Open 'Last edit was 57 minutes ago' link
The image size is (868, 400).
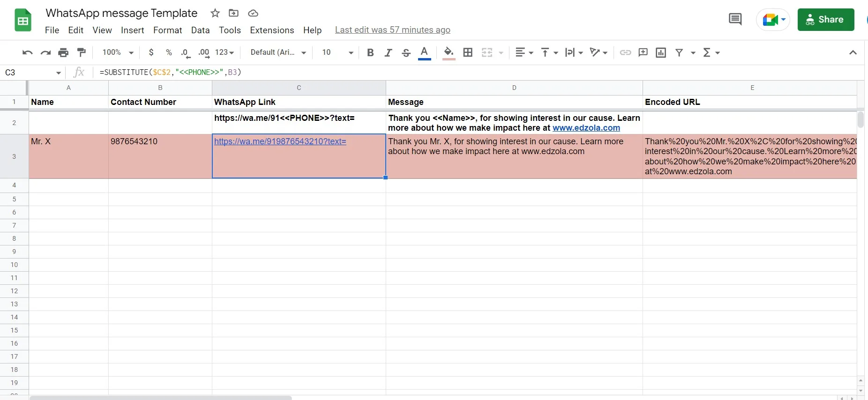tap(393, 30)
